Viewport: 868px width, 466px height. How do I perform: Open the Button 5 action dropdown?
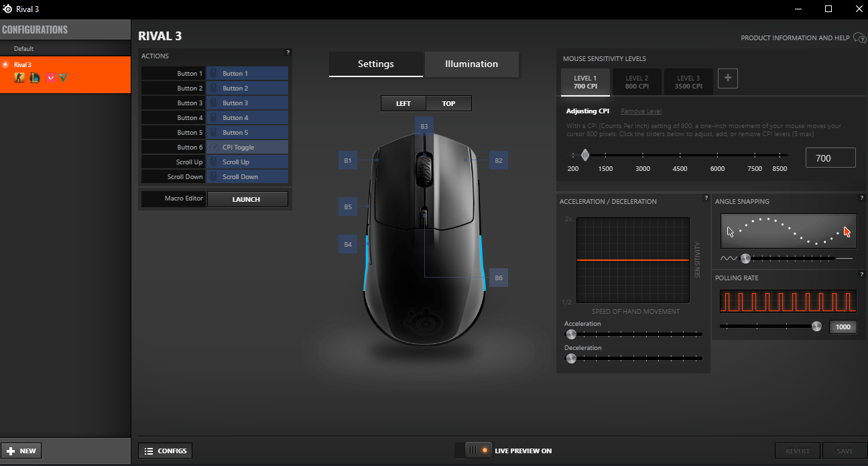coord(247,132)
